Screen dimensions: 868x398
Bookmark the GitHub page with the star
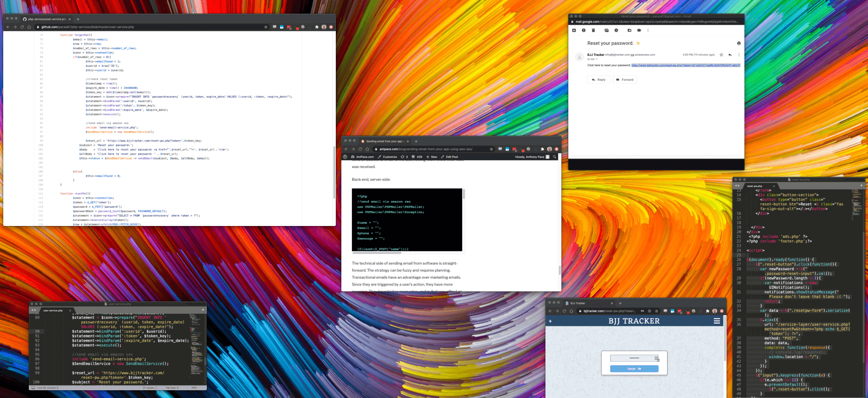click(265, 27)
